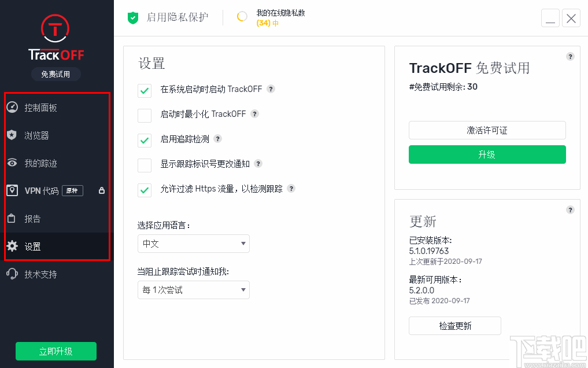Click 检查更新 to check updates
The height and width of the screenshot is (368, 588).
(454, 325)
